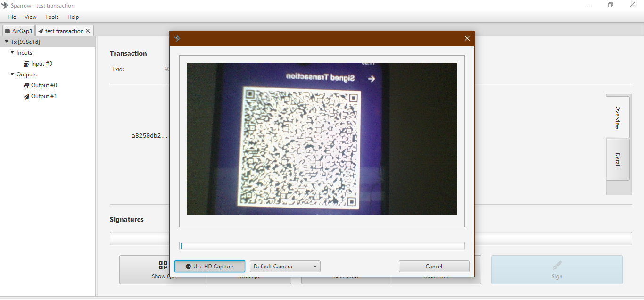Collapse the Outputs tree node
Image resolution: width=644 pixels, height=300 pixels.
click(12, 74)
